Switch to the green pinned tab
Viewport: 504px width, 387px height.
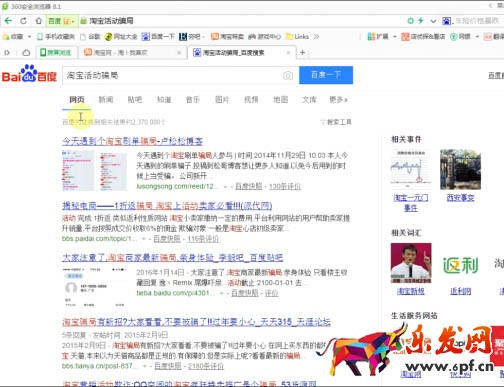(56, 53)
